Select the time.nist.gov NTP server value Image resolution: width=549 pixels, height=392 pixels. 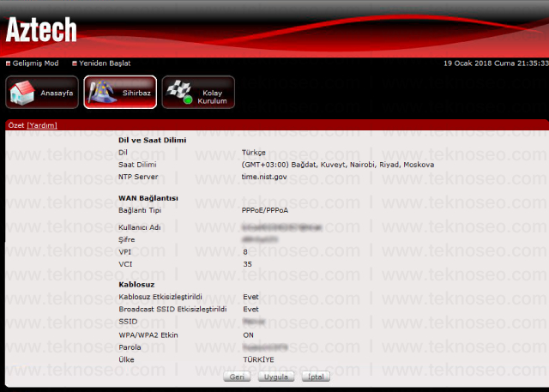(264, 177)
